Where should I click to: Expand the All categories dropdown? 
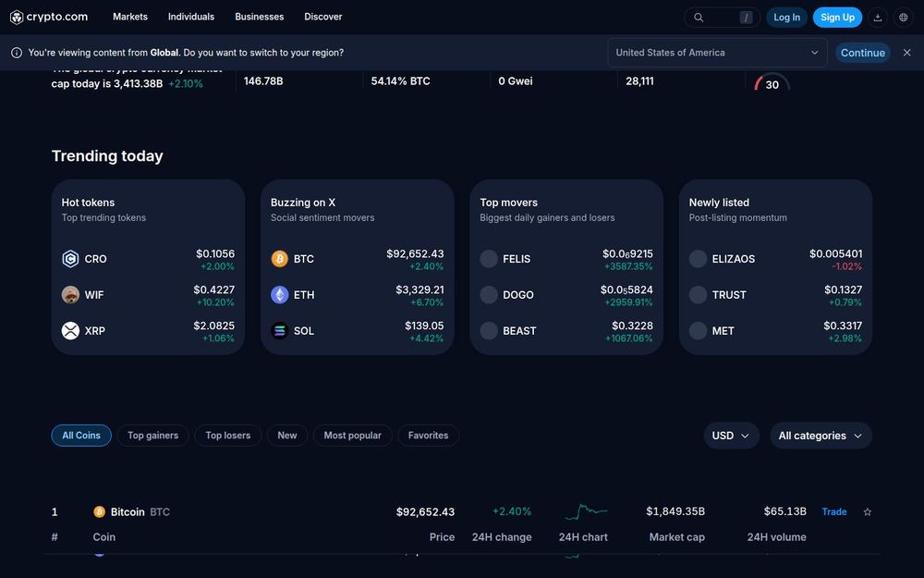click(x=821, y=436)
